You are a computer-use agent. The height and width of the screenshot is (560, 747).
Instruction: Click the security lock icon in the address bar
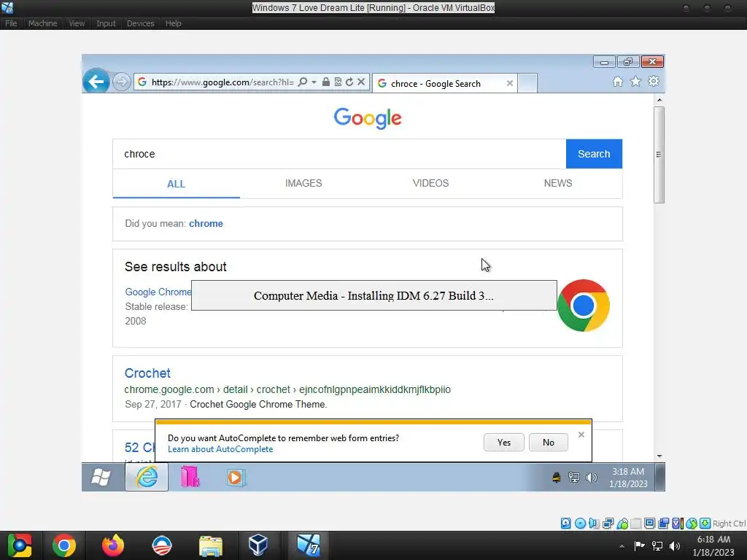tap(326, 82)
